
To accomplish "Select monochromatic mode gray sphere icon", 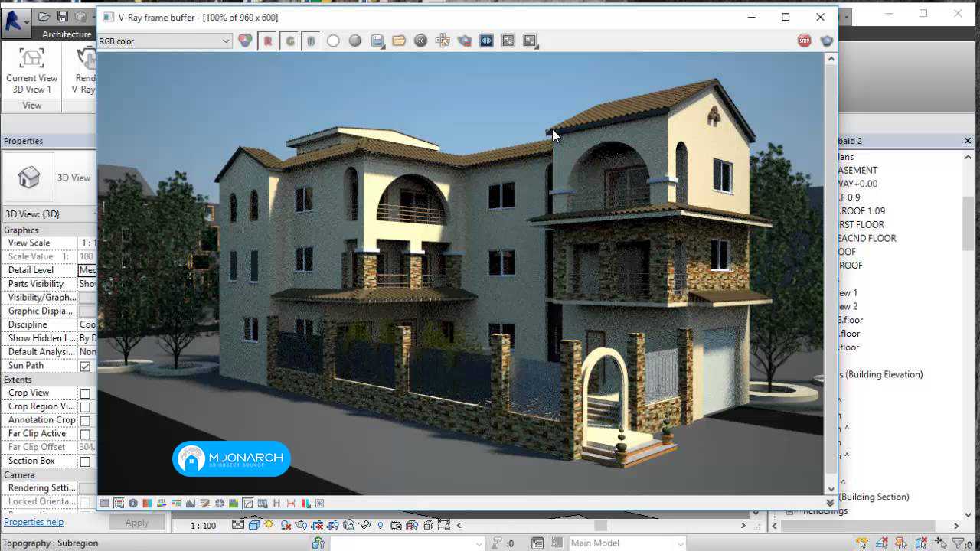I will (354, 41).
